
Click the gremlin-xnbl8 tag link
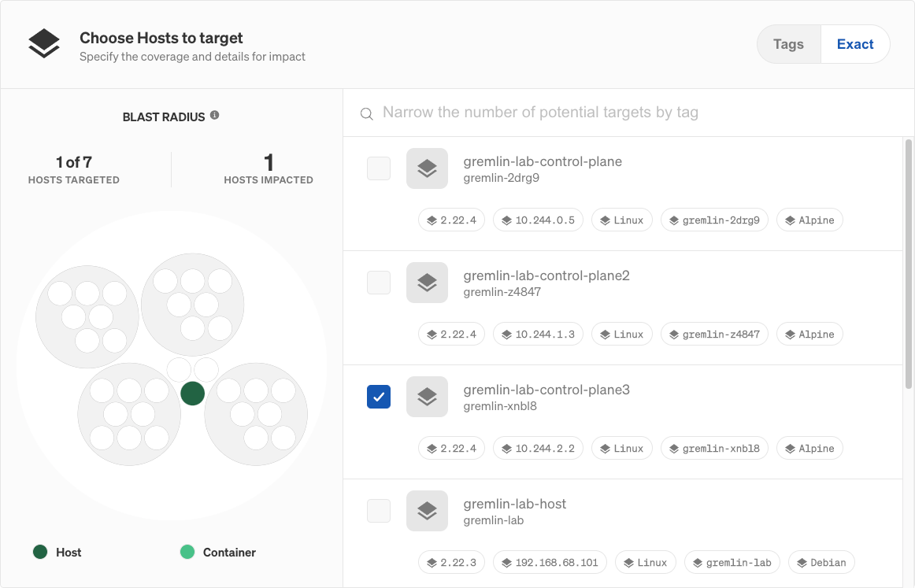[x=714, y=448]
